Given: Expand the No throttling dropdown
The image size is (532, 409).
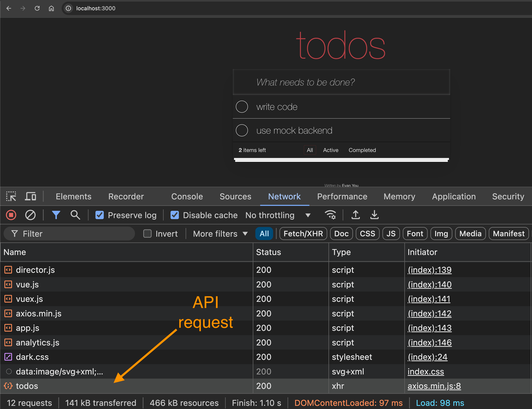Looking at the screenshot, I should [309, 215].
